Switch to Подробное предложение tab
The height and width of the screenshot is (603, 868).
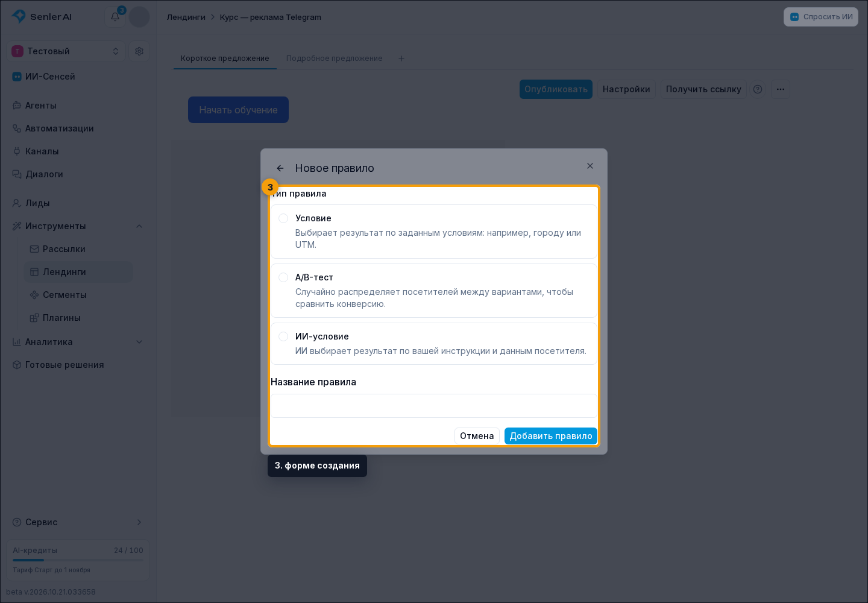[x=335, y=58]
